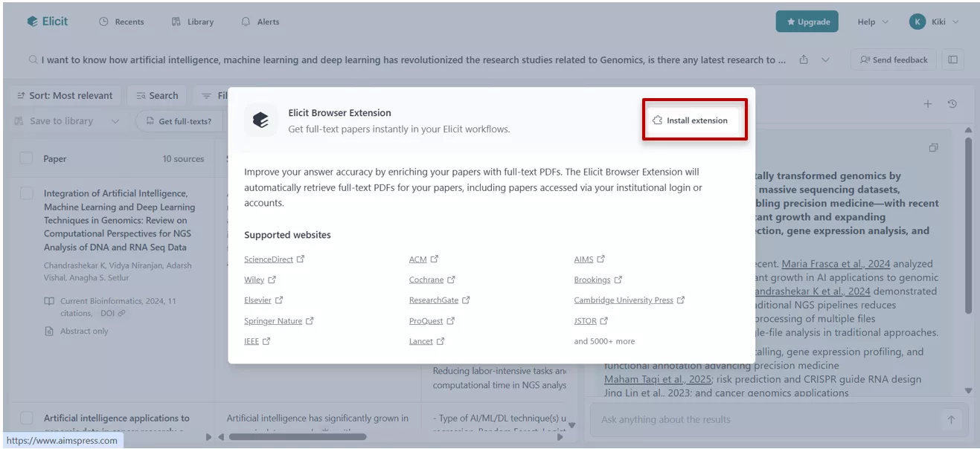
Task: Click the history icon above the results
Action: [952, 104]
